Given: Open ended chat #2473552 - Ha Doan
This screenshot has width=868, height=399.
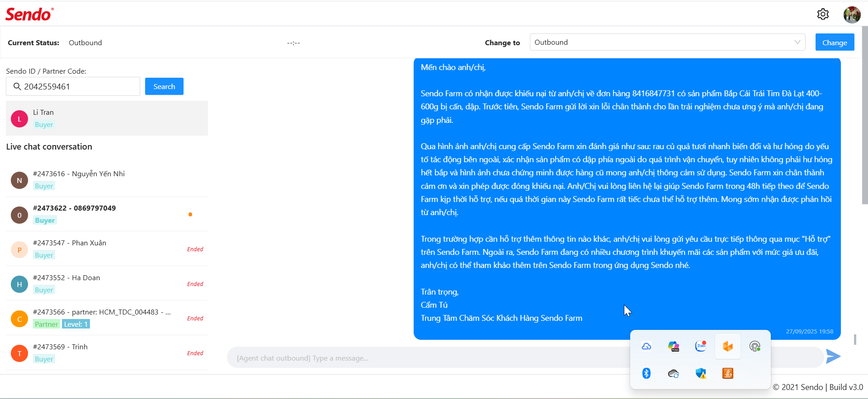Looking at the screenshot, I should click(107, 284).
